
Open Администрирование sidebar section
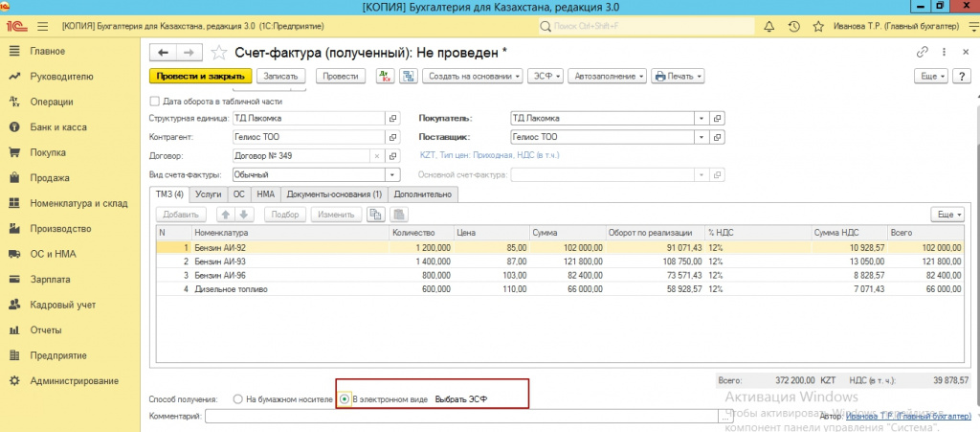pos(74,380)
